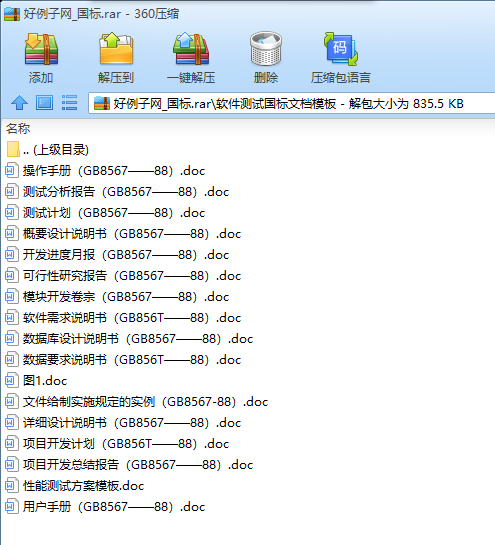Viewport: 495px width, 545px height.
Task: Click the Word icon beside 数据库设计说明书
Action: pyautogui.click(x=11, y=339)
